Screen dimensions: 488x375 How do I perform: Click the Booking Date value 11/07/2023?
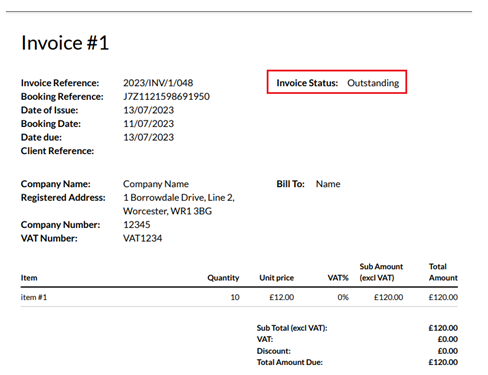pos(149,124)
